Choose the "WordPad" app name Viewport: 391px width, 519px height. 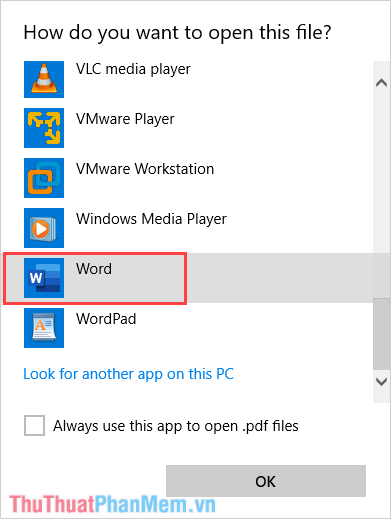[x=106, y=319]
